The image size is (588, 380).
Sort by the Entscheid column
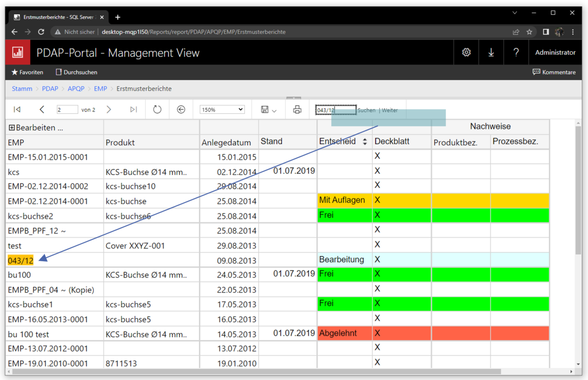[x=365, y=142]
